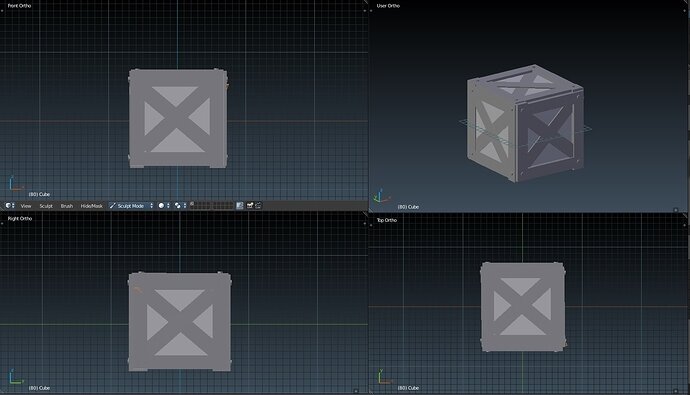690x395 pixels.
Task: Open the Brush menu
Action: pyautogui.click(x=66, y=206)
